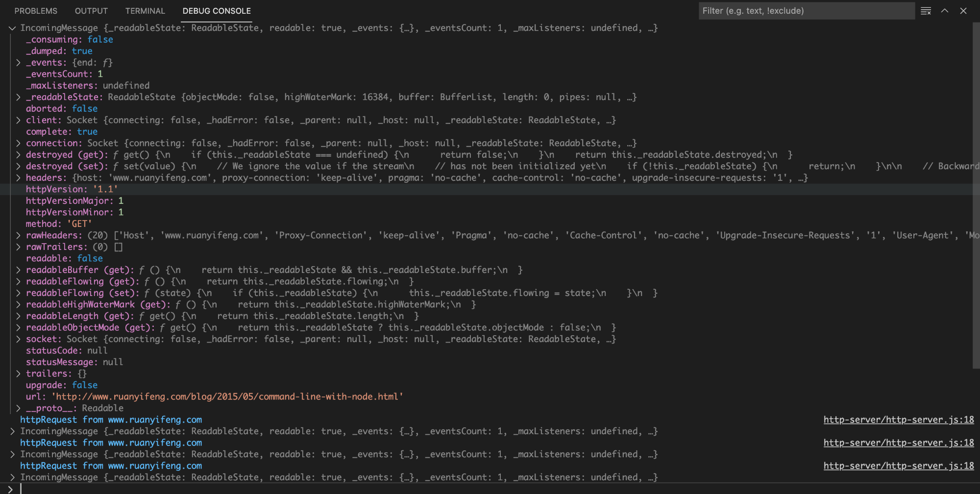The width and height of the screenshot is (980, 494).
Task: Click the first httpRequest from www.ruanyifeng.com line
Action: 111,420
